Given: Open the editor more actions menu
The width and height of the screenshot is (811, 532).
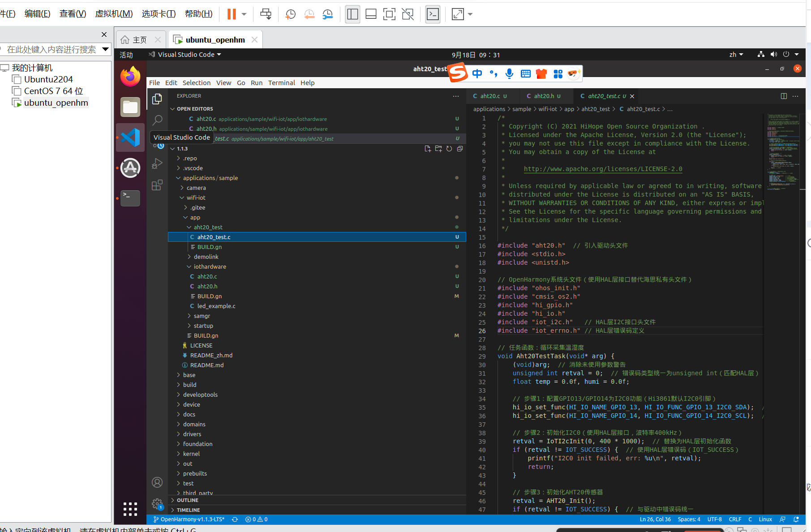Looking at the screenshot, I should (x=795, y=96).
